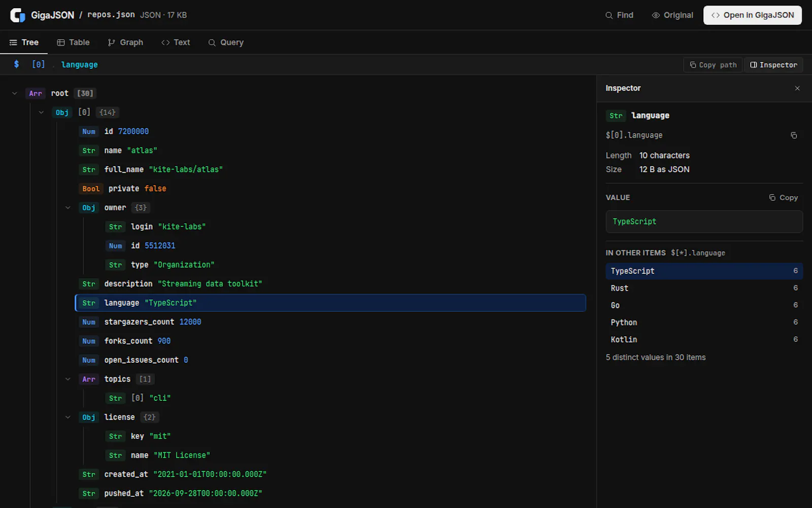Click the Str badge beside pushed_at
Screen dimensions: 812x508
89,494
